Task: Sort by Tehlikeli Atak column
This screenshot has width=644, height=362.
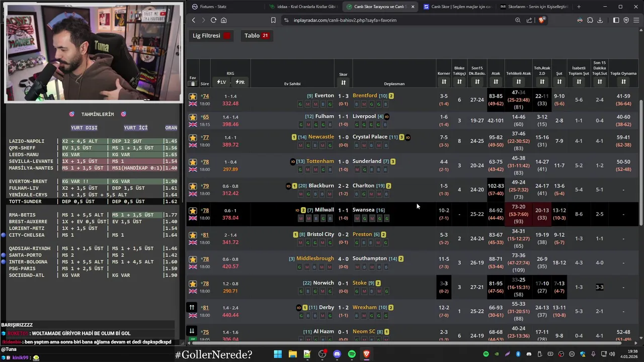Action: (x=518, y=82)
